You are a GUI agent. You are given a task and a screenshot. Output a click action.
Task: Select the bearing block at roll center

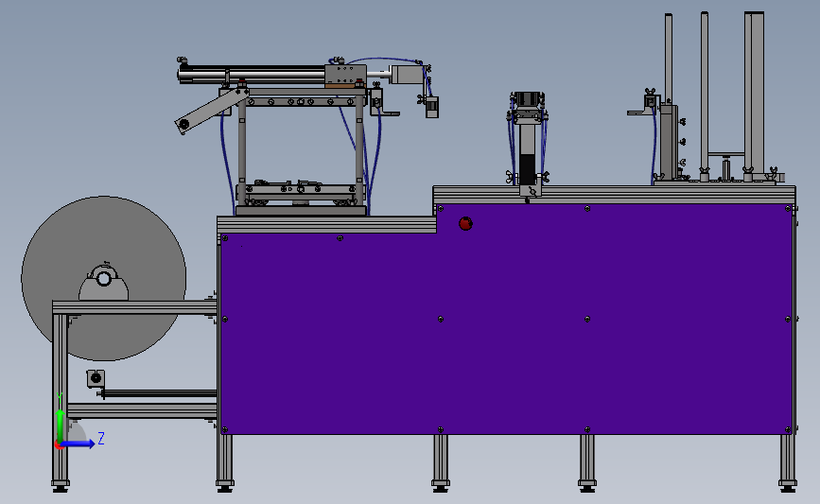103,283
